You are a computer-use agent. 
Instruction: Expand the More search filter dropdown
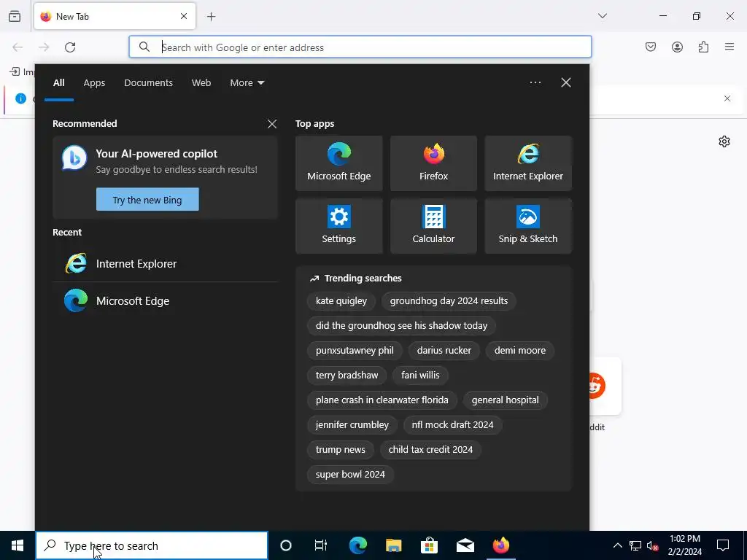click(x=247, y=83)
